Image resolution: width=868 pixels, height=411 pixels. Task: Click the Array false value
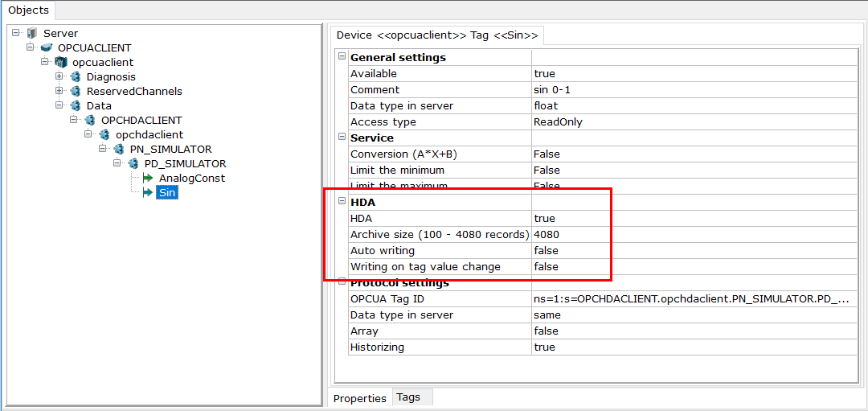pyautogui.click(x=694, y=331)
